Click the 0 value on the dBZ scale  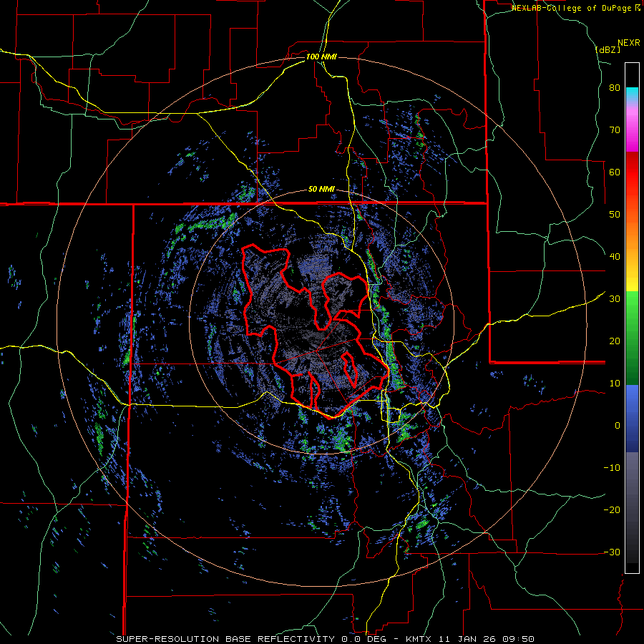(618, 426)
